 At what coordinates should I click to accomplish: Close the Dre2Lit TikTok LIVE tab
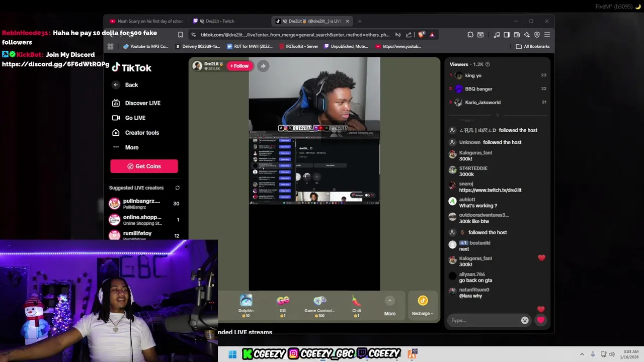(x=347, y=21)
